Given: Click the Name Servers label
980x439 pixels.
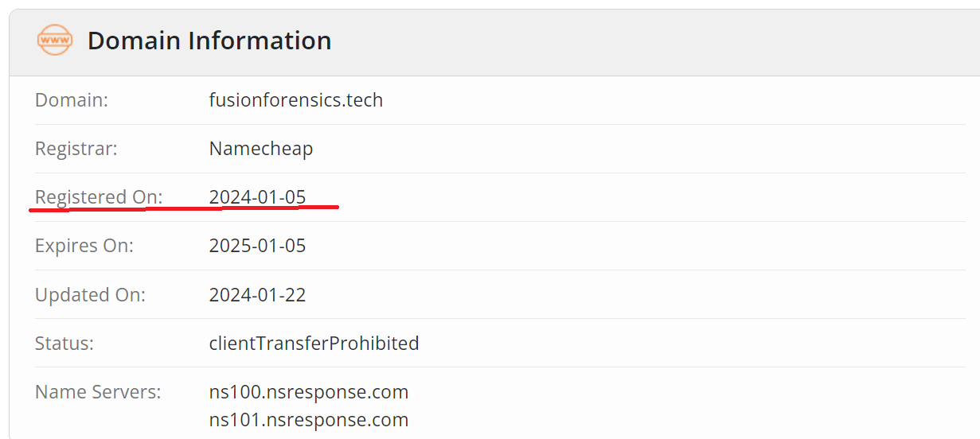Looking at the screenshot, I should coord(98,392).
